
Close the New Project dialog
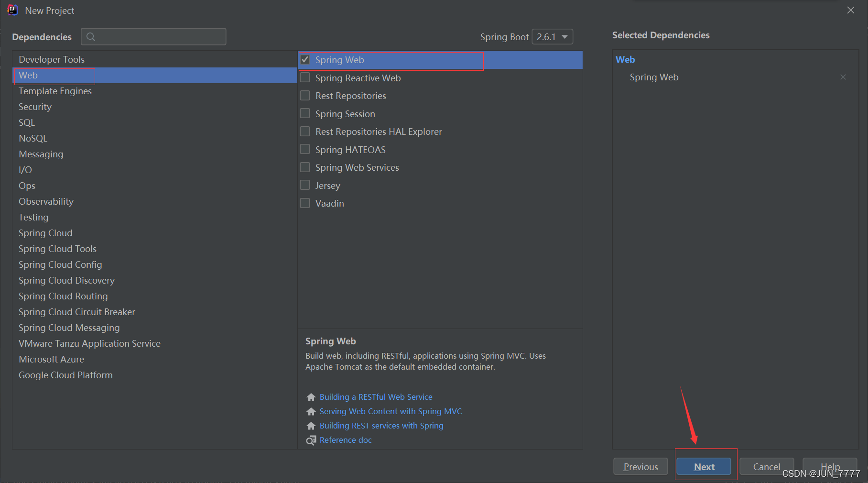click(x=851, y=10)
